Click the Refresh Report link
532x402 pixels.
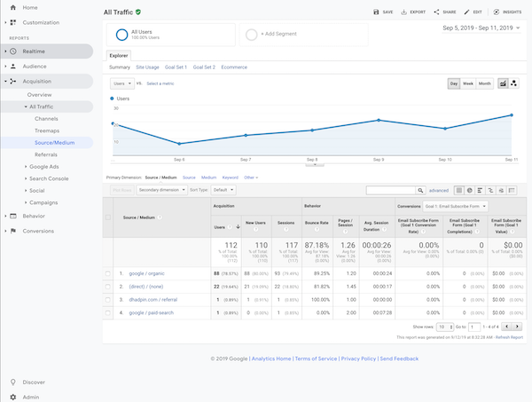click(x=509, y=337)
